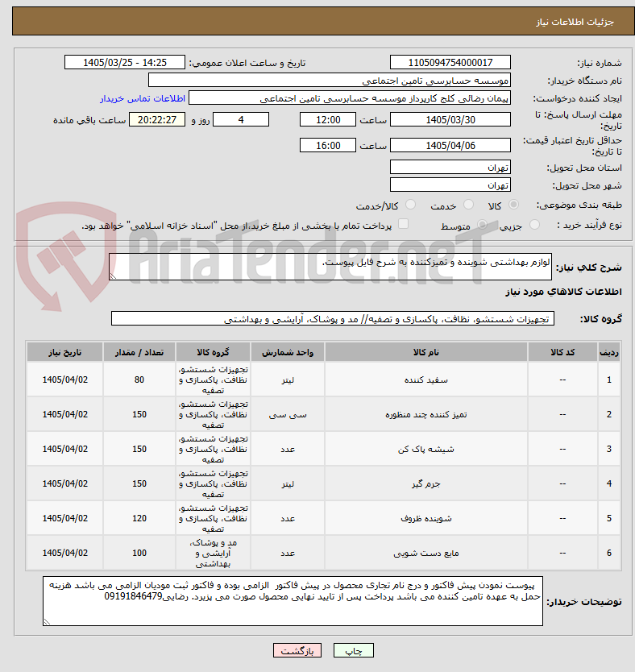The height and width of the screenshot is (672, 635).
Task: Toggle the اسناد خزانه اسلامی payment checkbox
Action: tap(403, 224)
